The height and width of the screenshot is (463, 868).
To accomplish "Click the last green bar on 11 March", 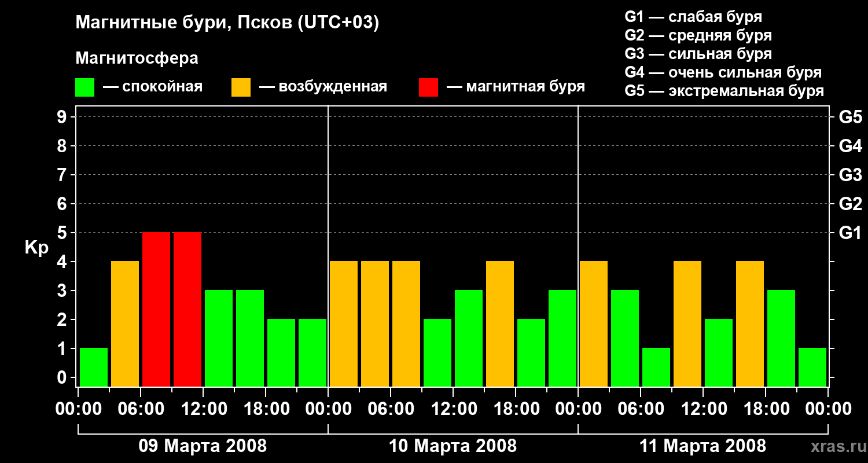I will tap(812, 367).
